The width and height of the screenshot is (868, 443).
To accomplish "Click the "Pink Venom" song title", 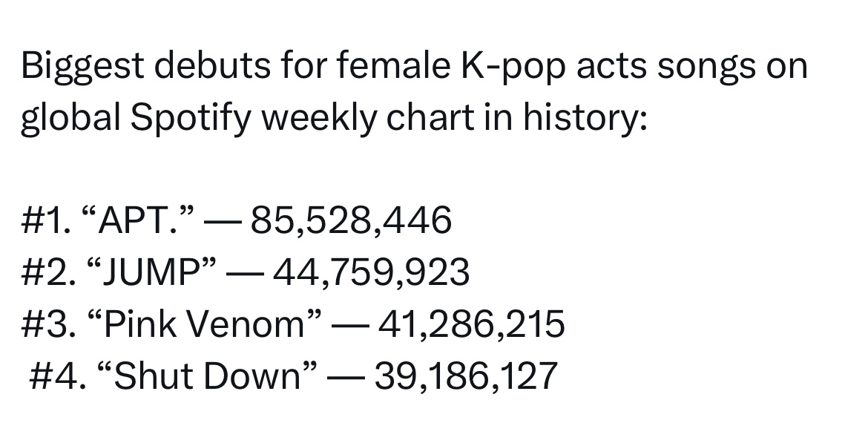I will (204, 325).
